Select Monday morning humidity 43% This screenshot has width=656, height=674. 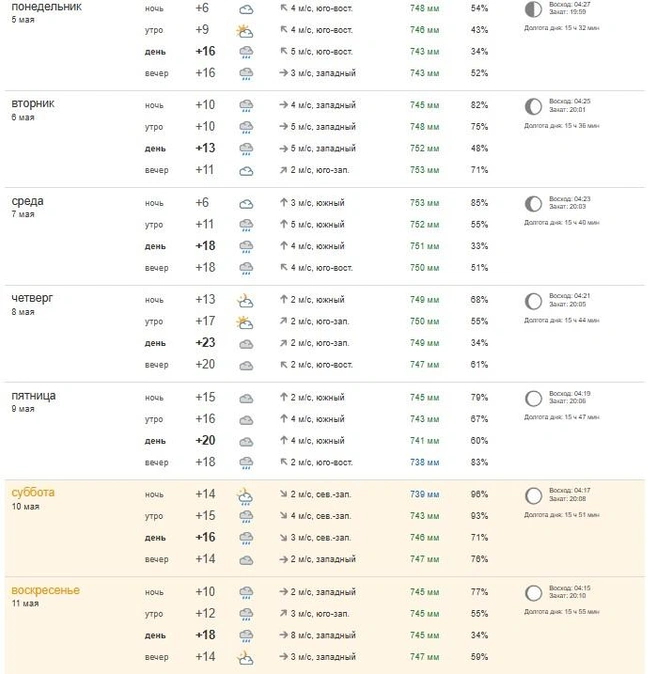(x=479, y=30)
